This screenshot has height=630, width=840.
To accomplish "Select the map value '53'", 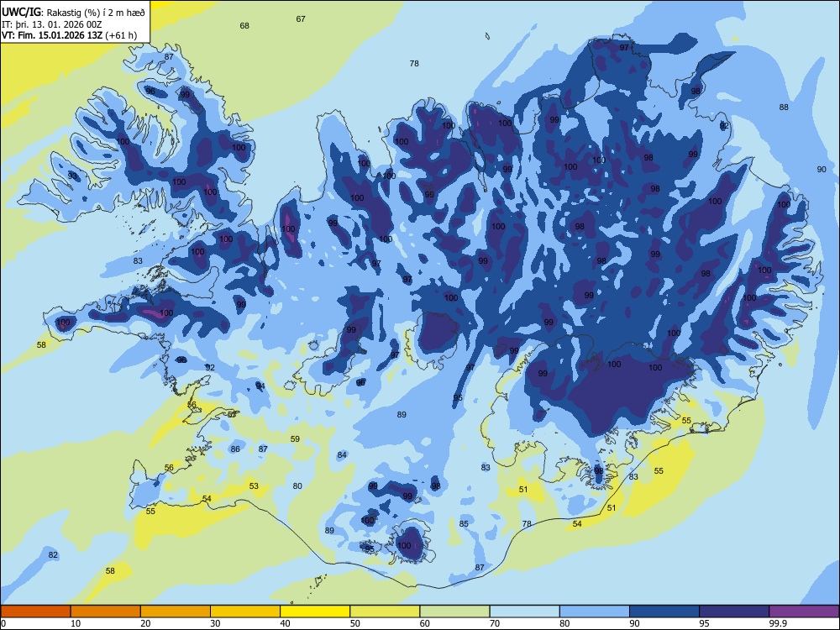I will pyautogui.click(x=254, y=486).
